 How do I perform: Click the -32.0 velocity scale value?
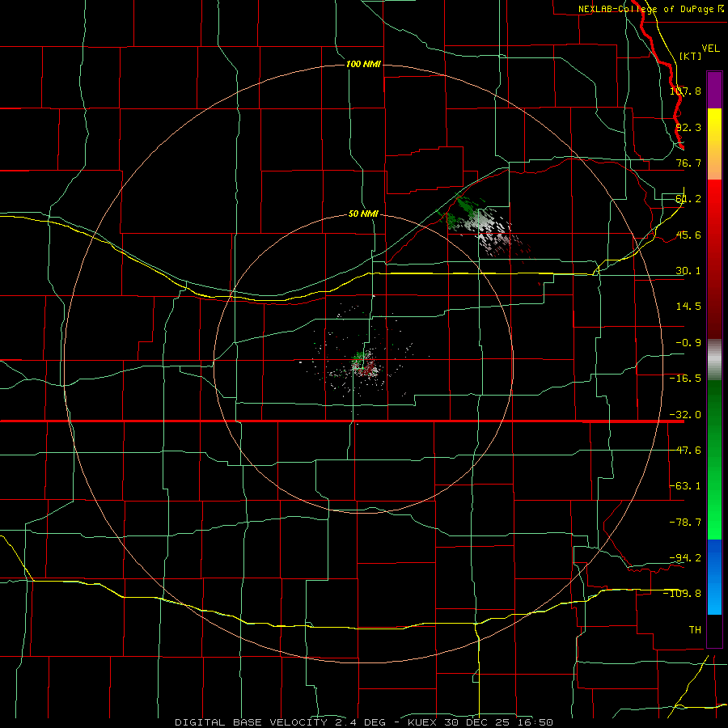tap(685, 415)
